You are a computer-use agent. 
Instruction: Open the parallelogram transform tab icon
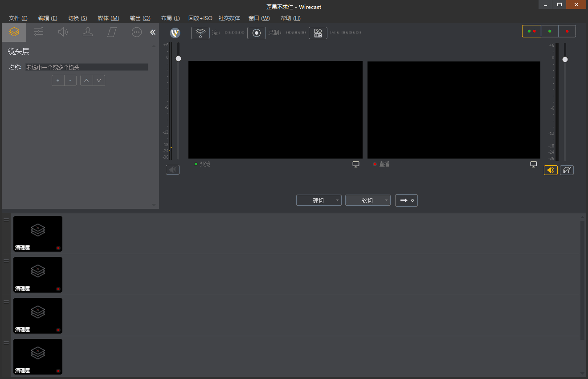click(x=112, y=32)
